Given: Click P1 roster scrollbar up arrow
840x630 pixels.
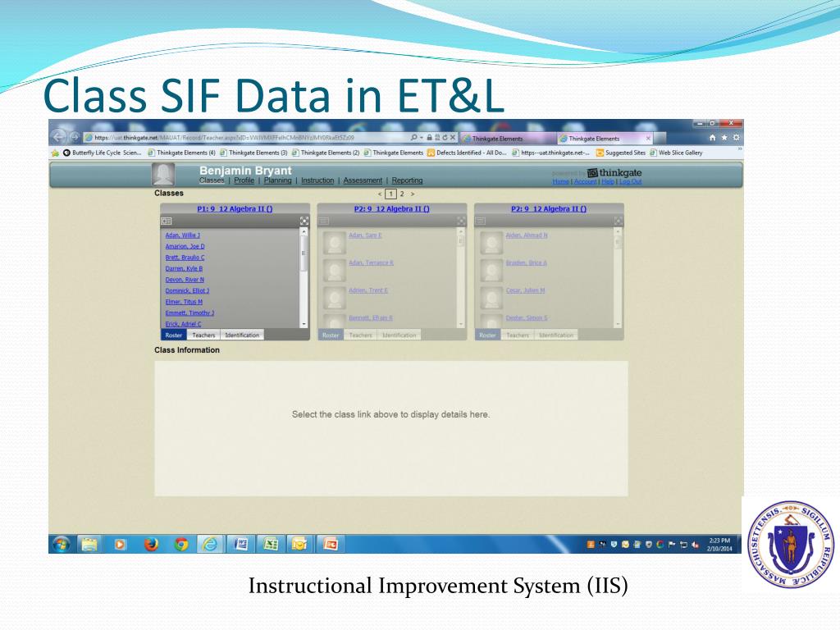Looking at the screenshot, I should [x=304, y=232].
